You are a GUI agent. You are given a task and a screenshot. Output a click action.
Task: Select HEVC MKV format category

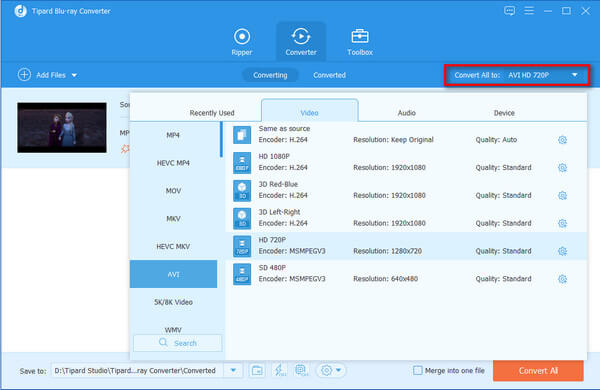click(173, 246)
